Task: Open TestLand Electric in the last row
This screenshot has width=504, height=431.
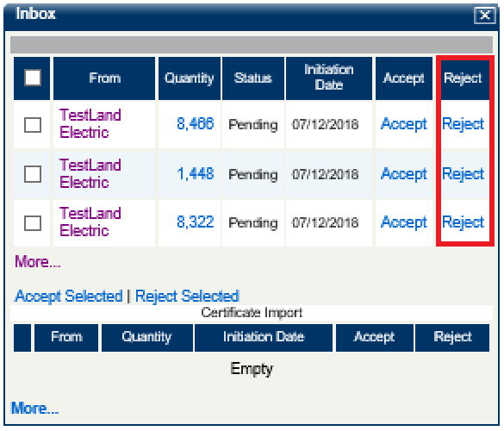Action: (90, 222)
